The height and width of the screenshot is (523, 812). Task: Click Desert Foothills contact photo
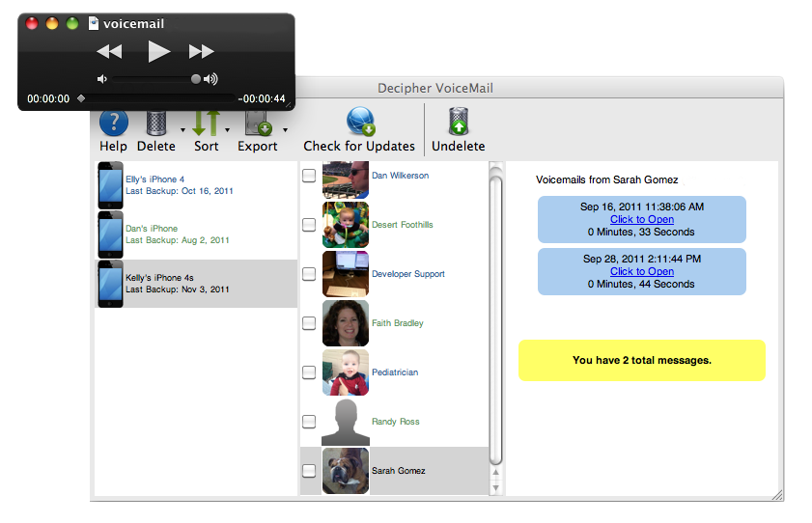tap(346, 225)
